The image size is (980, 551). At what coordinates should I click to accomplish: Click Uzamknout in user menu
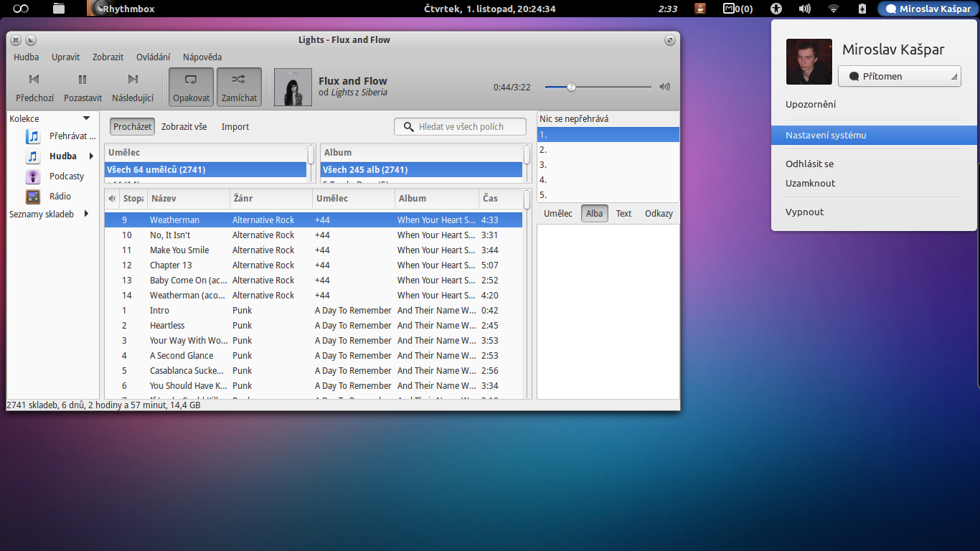[811, 184]
